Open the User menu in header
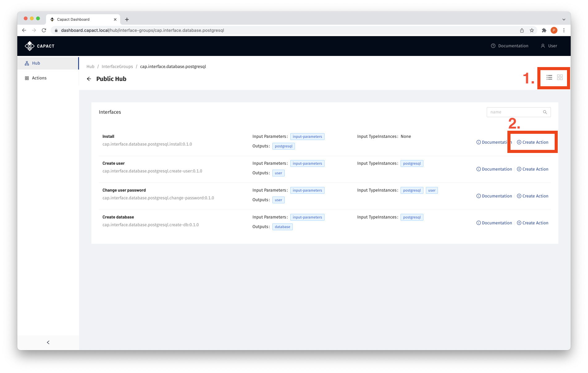The image size is (588, 373). click(x=549, y=46)
